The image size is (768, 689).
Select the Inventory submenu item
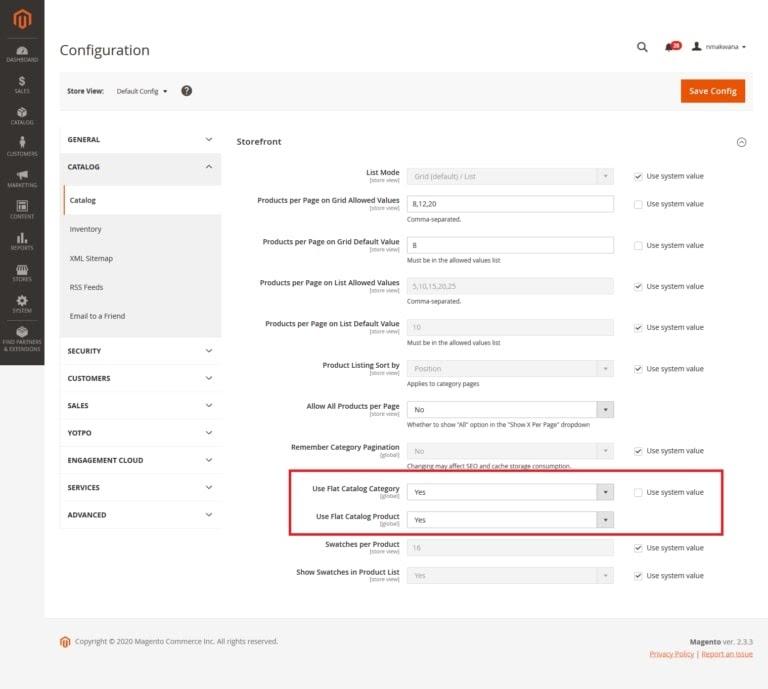point(142,229)
